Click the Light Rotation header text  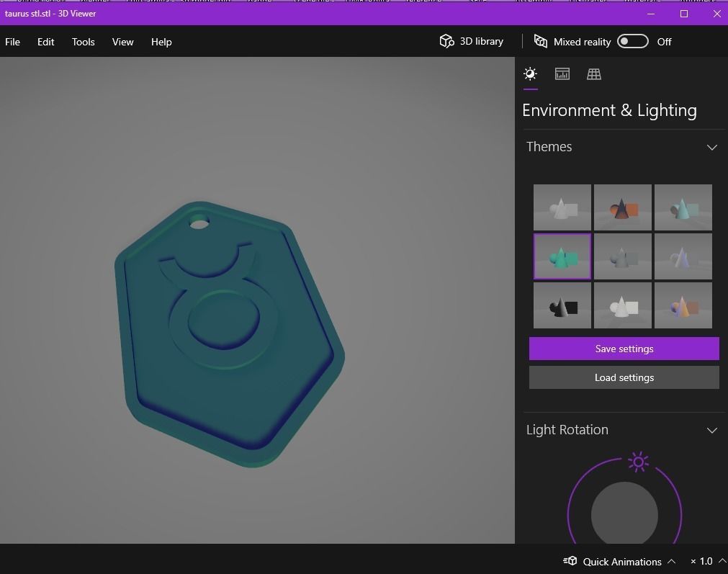pos(567,429)
